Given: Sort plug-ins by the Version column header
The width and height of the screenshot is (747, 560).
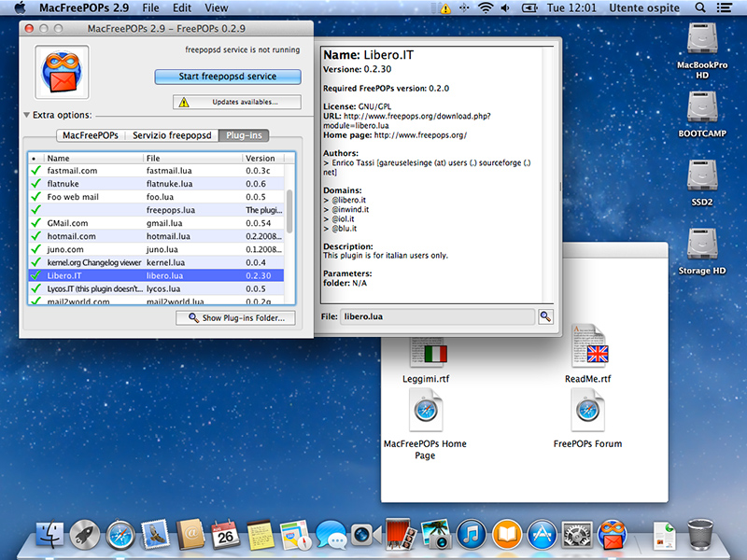Looking at the screenshot, I should [x=263, y=158].
